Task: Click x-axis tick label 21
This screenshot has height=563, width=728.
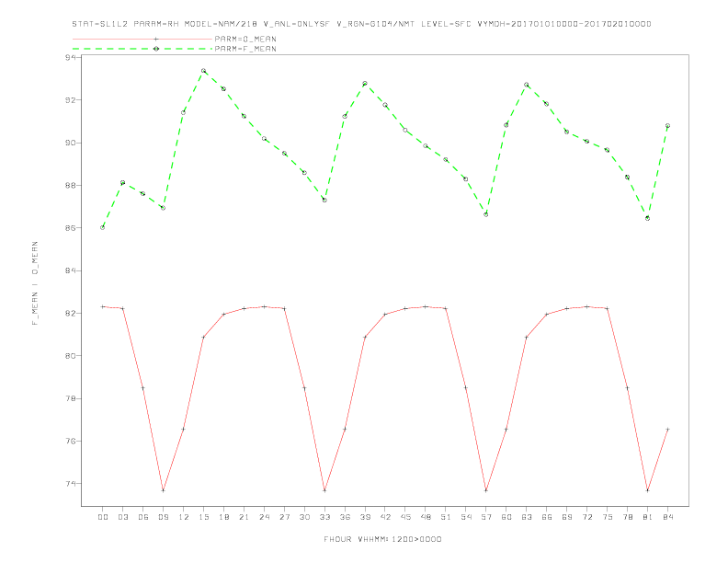Action: pos(245,517)
